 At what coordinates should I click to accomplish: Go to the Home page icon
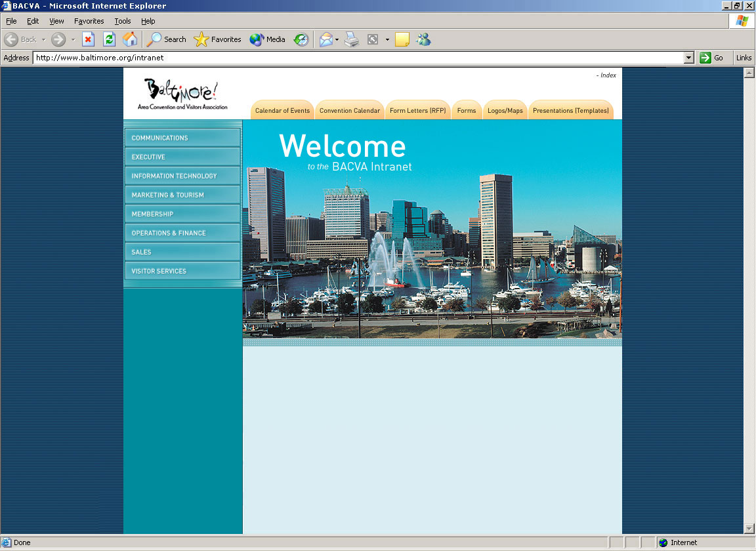coord(130,39)
